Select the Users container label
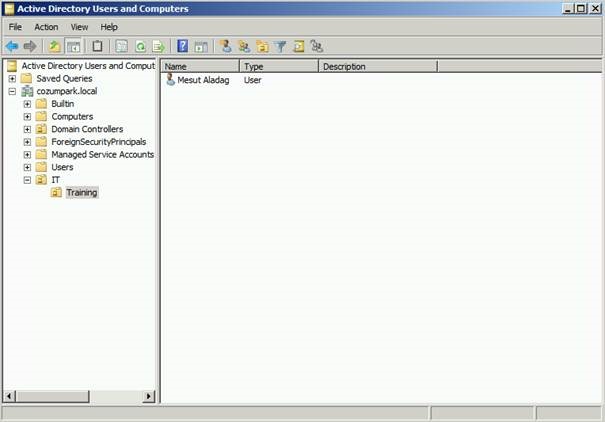The image size is (605, 422). 62,167
